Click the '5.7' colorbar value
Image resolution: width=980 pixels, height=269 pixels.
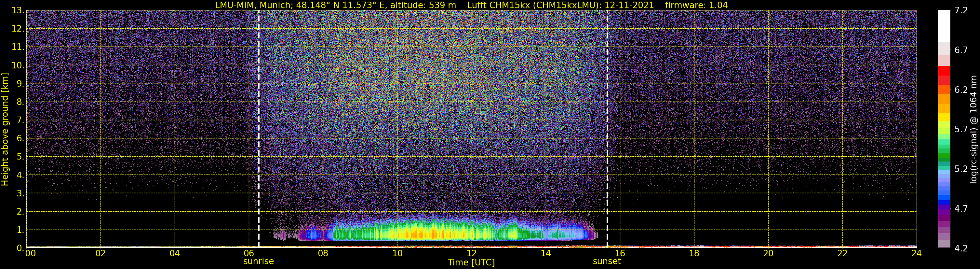(x=961, y=129)
